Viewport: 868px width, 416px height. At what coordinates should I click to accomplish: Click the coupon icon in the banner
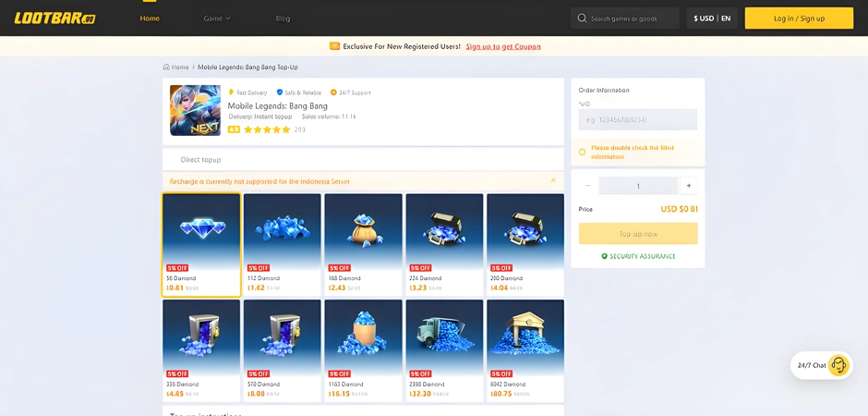334,46
